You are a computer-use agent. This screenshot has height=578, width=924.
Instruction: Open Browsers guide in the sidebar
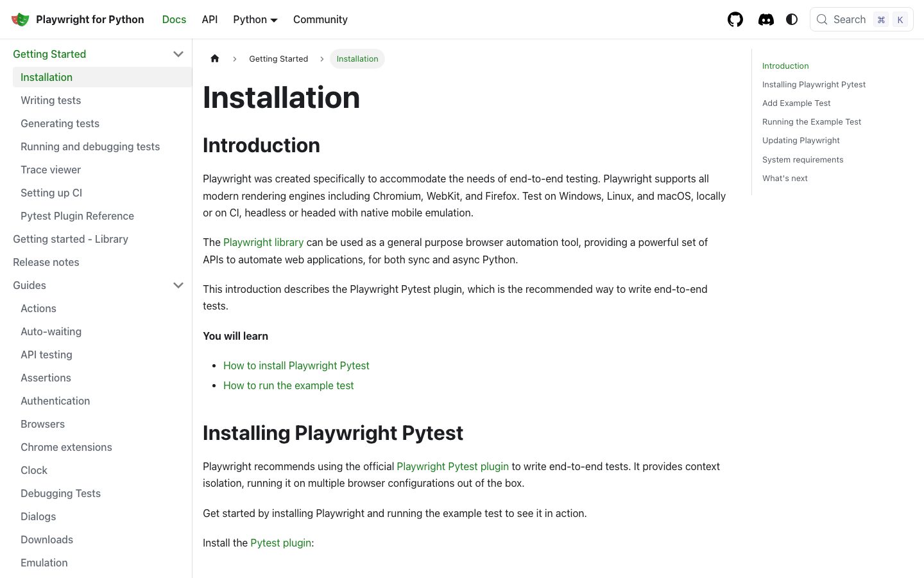pyautogui.click(x=102, y=424)
